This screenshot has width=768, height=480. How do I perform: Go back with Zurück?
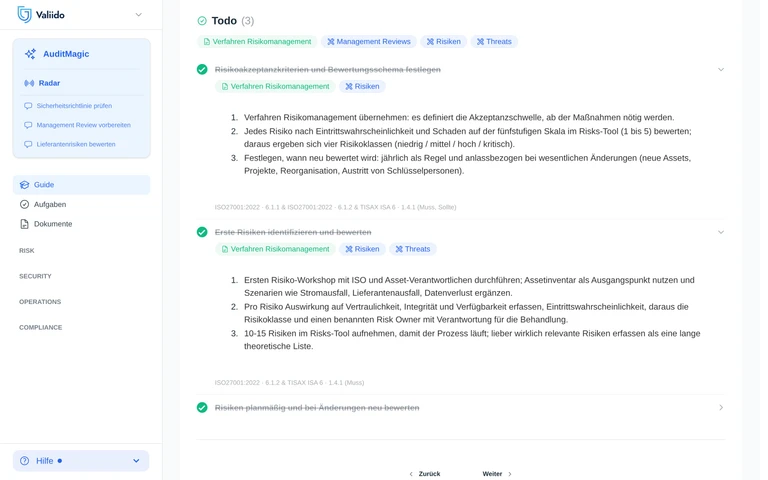pyautogui.click(x=425, y=474)
